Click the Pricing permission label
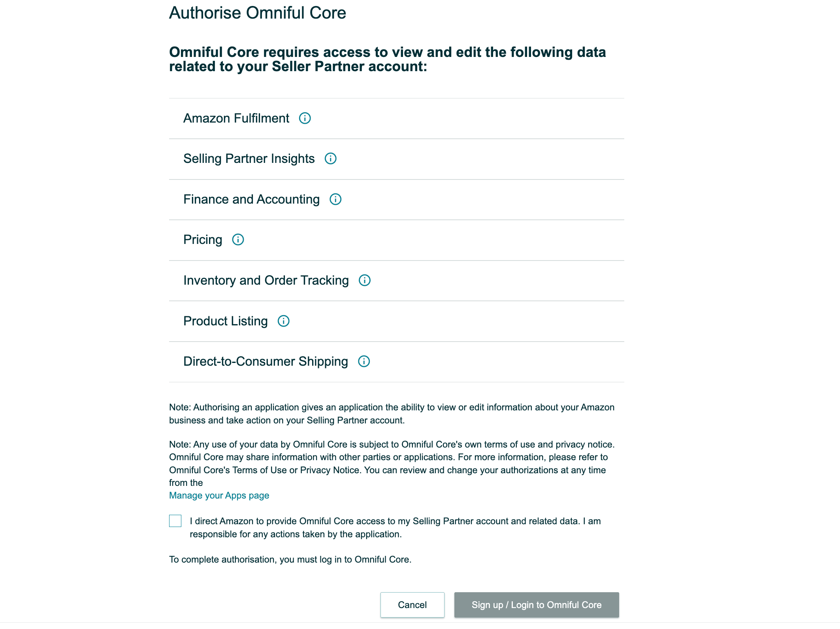This screenshot has width=840, height=629. click(x=203, y=240)
